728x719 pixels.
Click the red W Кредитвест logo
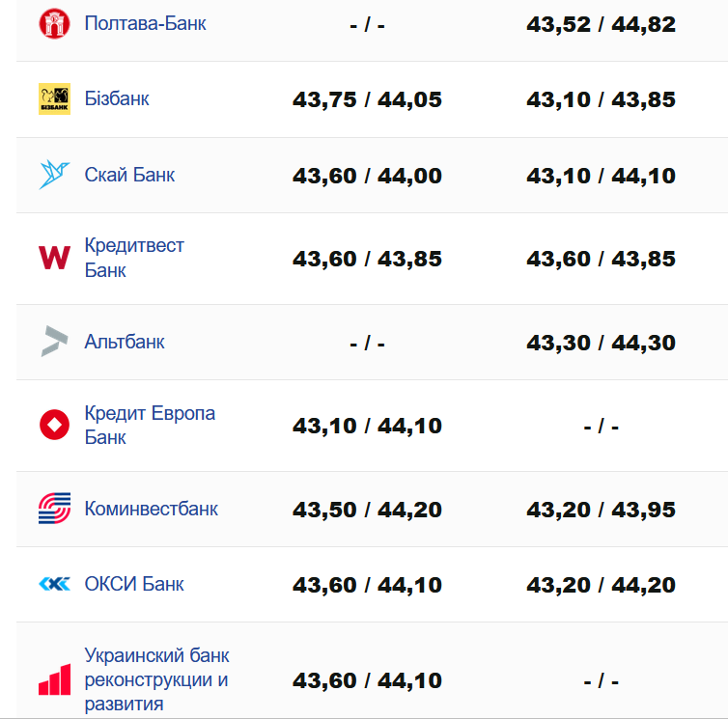55,258
